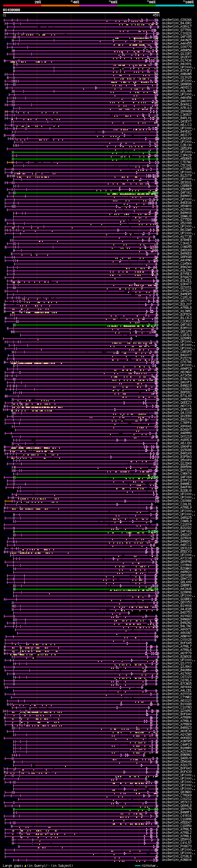Open hit UniRef100_Q4FX65
The width and height of the screenshot is (197, 868).
177,37
